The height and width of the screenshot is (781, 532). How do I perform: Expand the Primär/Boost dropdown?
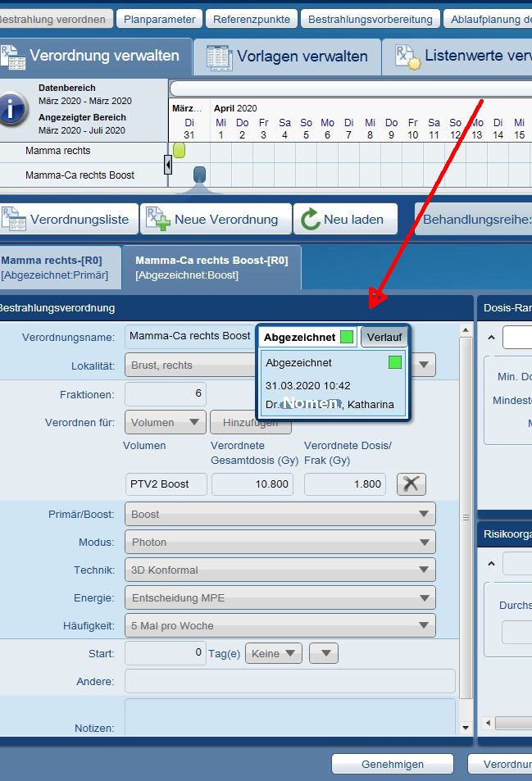(280, 515)
